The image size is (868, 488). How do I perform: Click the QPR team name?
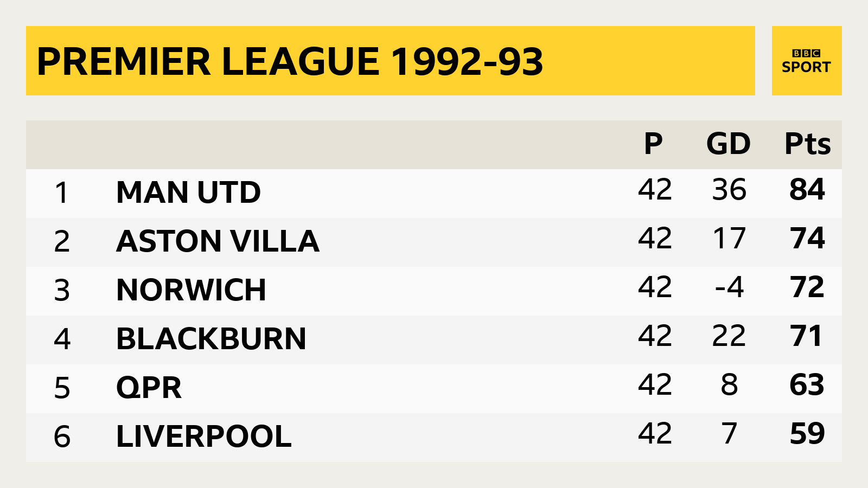[149, 388]
